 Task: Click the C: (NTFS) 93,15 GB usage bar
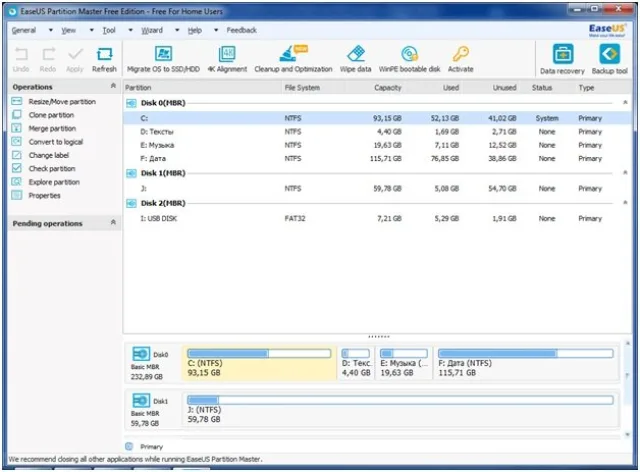click(x=259, y=353)
